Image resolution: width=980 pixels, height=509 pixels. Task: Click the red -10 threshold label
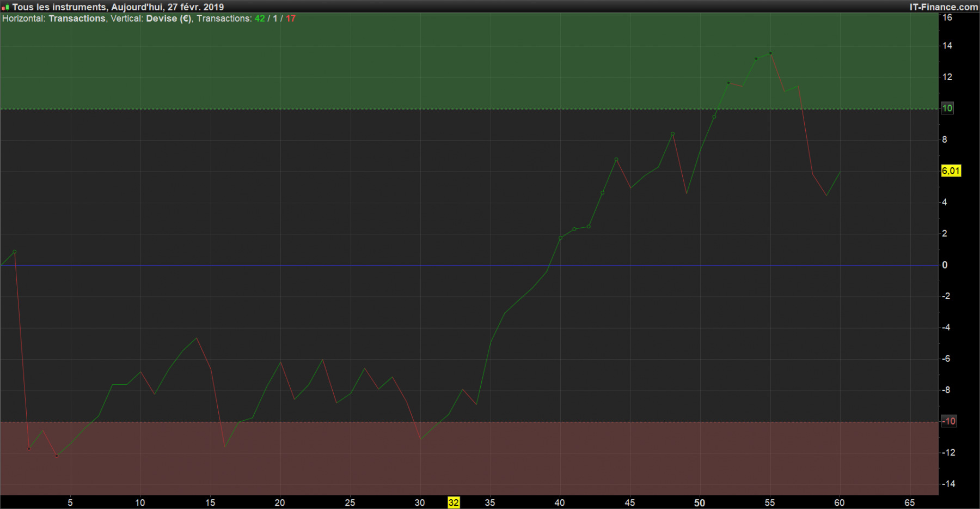(x=948, y=421)
